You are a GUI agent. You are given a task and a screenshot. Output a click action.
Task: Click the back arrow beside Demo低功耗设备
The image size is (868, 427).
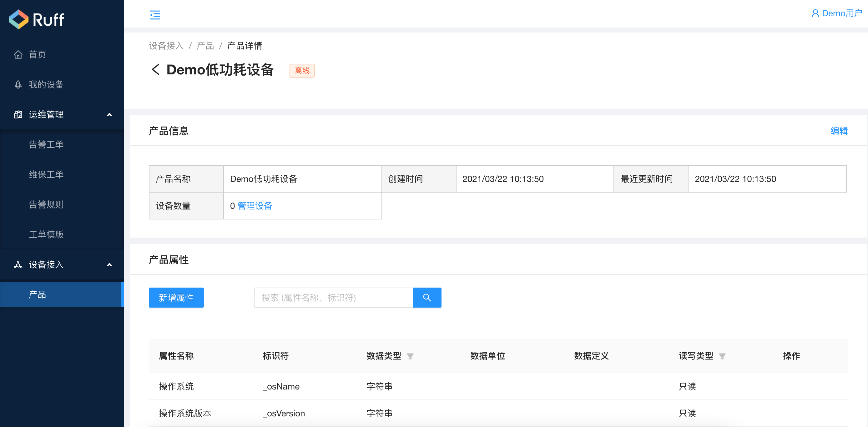tap(155, 70)
